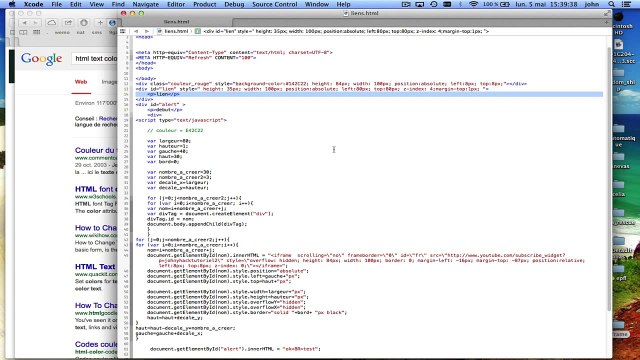Image resolution: width=640 pixels, height=360 pixels.
Task: Open the Time Machine menu bar icon
Action: tap(433, 4)
